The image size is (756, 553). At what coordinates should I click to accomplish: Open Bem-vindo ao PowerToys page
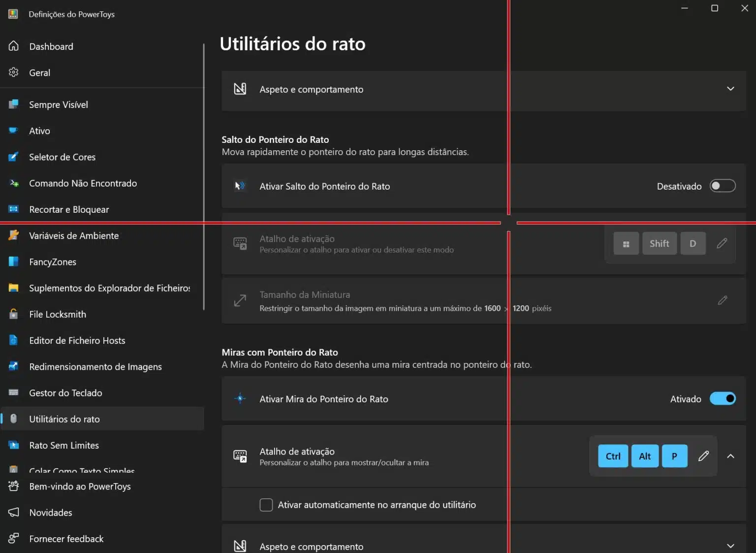(x=102, y=486)
